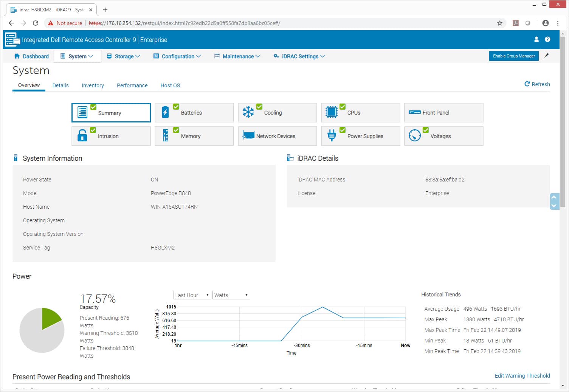Click the Enable Group Manager button
Viewport: 569px width, 392px height.
pyautogui.click(x=514, y=56)
